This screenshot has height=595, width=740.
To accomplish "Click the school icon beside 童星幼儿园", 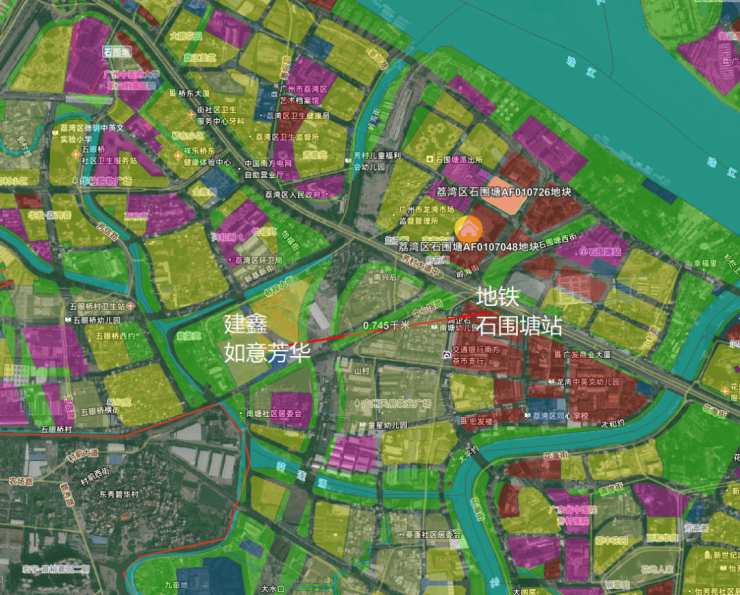I will (362, 425).
